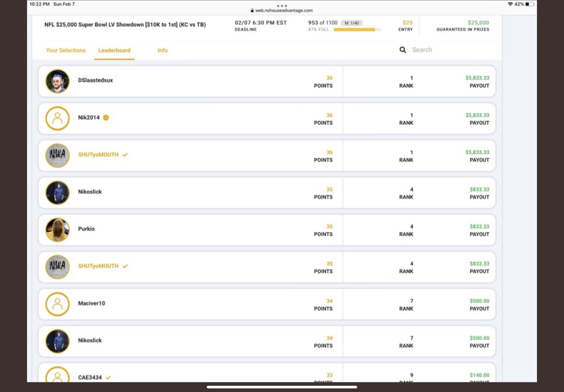Screen dimensions: 564x392
Task: Select SHUTyoMOUTH username in rank 4 row
Action: coord(98,266)
